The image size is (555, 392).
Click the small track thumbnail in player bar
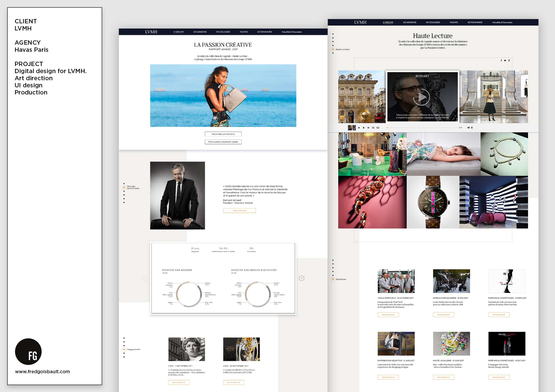[x=352, y=128]
